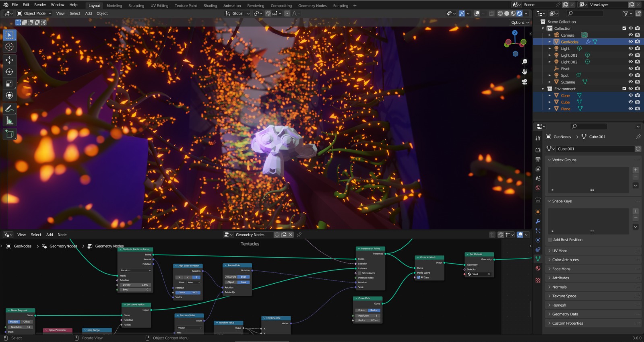Expand the UV Maps panel
This screenshot has height=342, width=644.
point(594,251)
